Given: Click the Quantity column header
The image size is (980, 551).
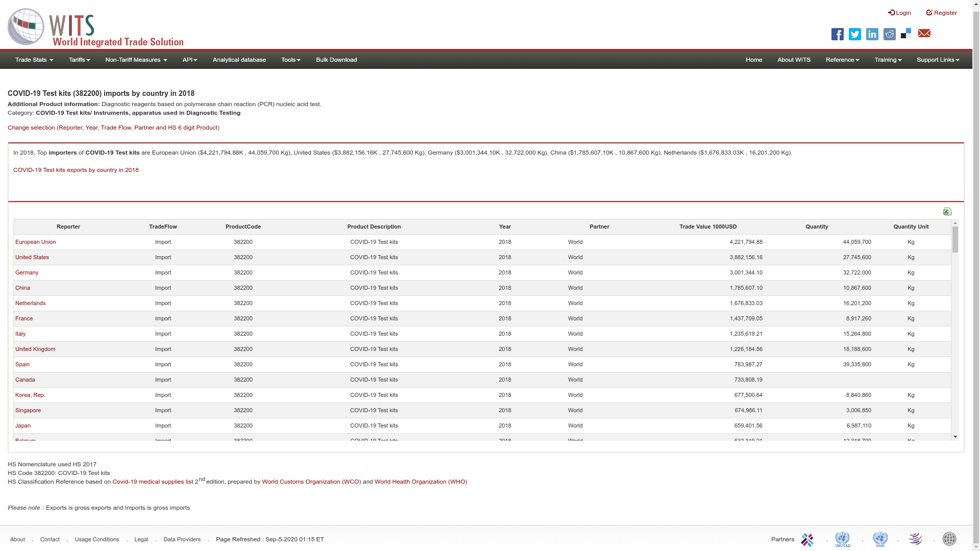Looking at the screenshot, I should [x=817, y=227].
